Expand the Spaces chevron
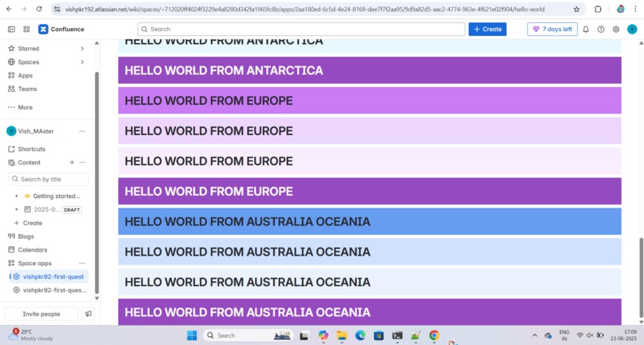This screenshot has width=644, height=345. [82, 62]
